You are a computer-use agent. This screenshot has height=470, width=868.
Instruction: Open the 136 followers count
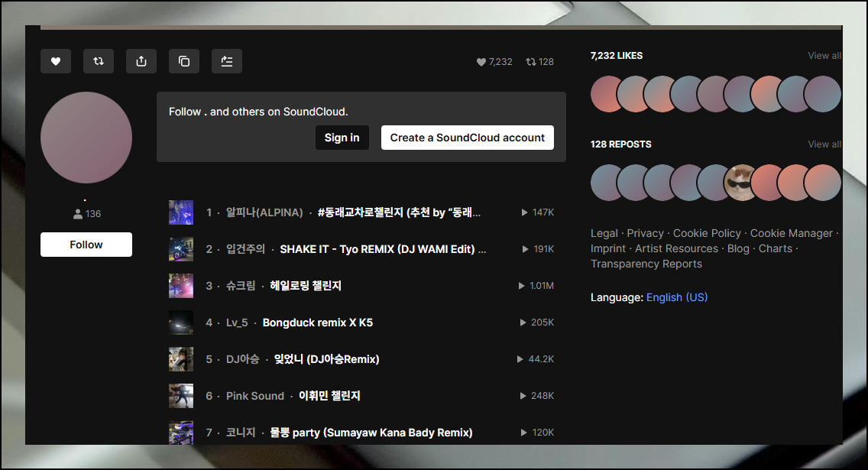(x=87, y=214)
